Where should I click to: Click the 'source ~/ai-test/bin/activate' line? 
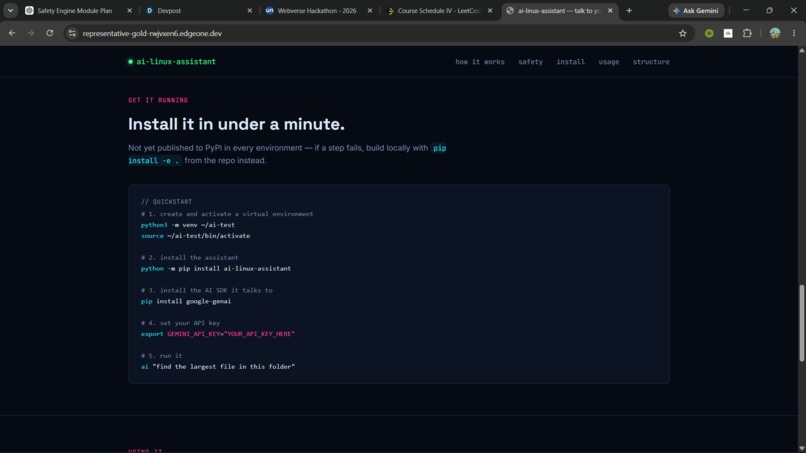pos(195,235)
